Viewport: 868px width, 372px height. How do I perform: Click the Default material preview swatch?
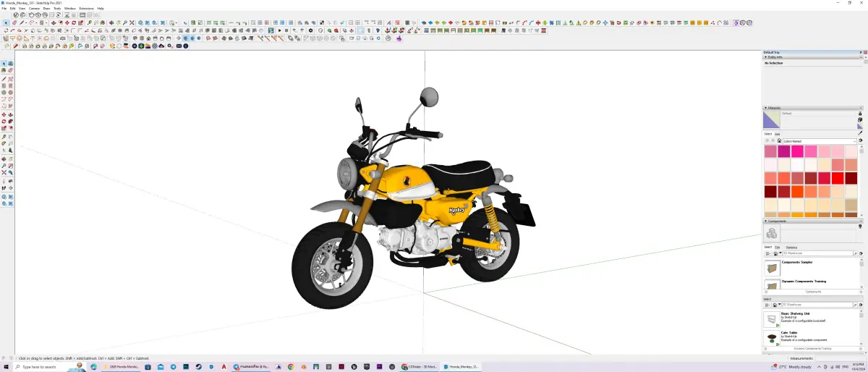click(x=772, y=119)
